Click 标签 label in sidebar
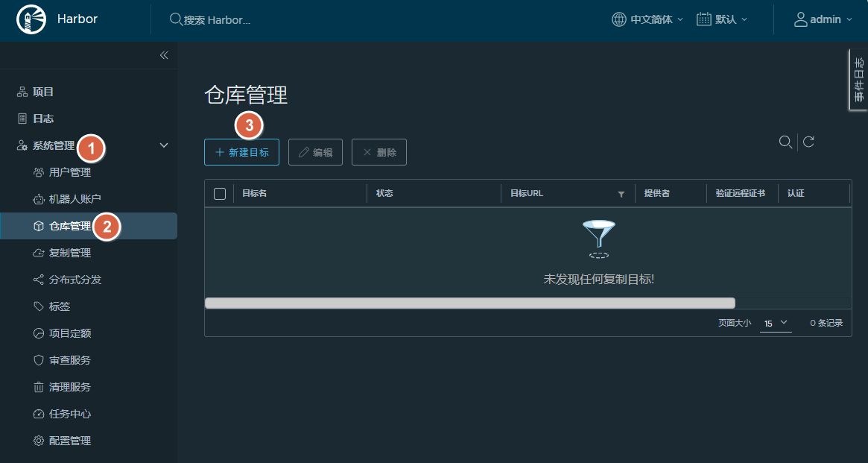The width and height of the screenshot is (868, 463). 60,306
